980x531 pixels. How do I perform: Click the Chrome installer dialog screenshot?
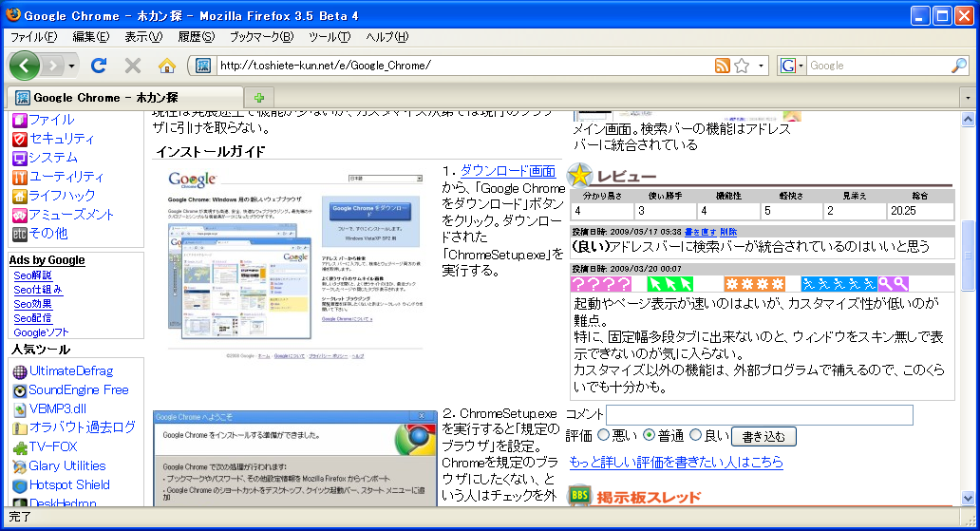pyautogui.click(x=295, y=459)
